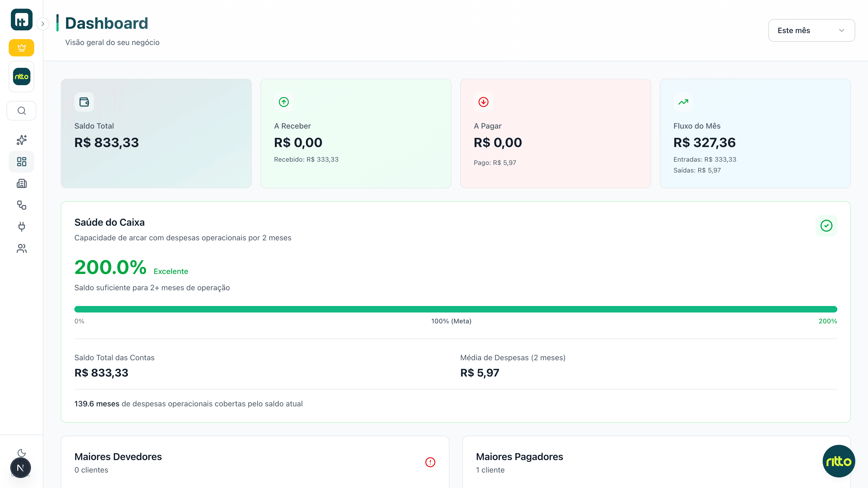Expand the sidebar with the chevron arrow
Viewport: 868px width, 488px height.
[43, 24]
